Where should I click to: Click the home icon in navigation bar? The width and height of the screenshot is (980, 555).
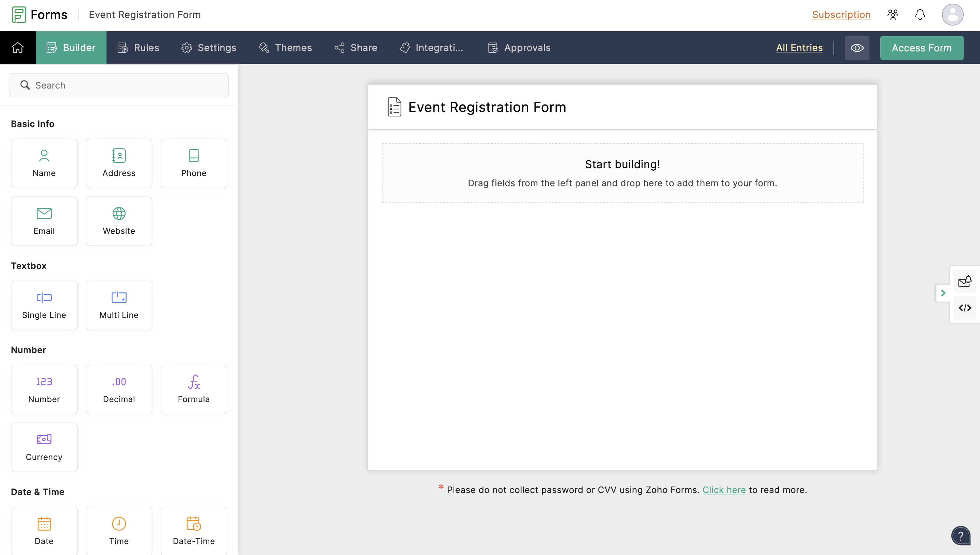[17, 48]
